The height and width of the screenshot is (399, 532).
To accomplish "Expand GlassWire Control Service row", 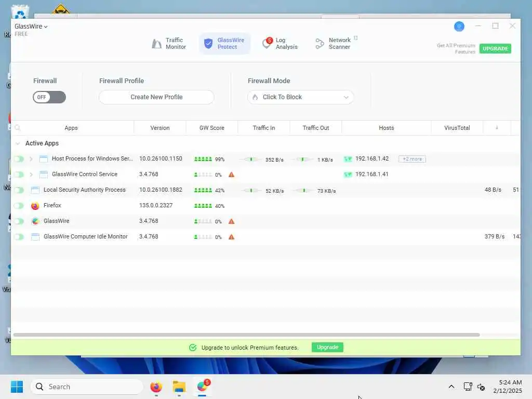I will click(31, 175).
